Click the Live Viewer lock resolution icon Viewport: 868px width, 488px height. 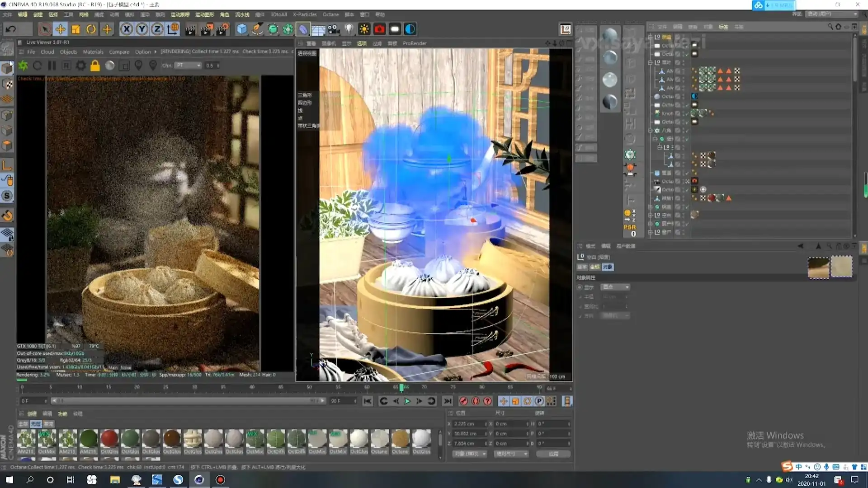pos(95,66)
